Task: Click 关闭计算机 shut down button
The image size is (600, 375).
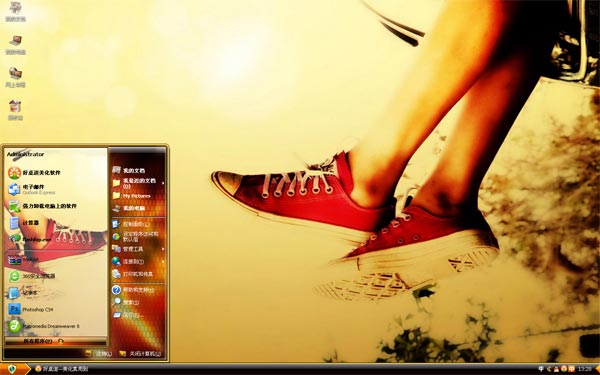Action: 140,354
